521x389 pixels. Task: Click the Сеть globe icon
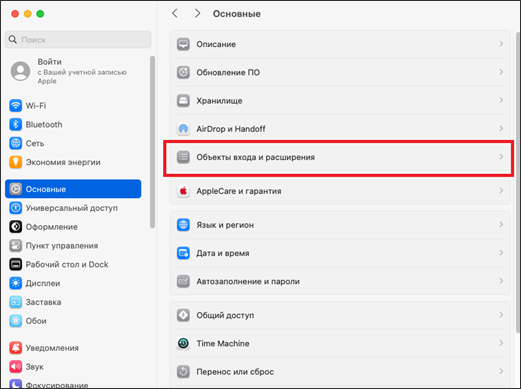(15, 143)
